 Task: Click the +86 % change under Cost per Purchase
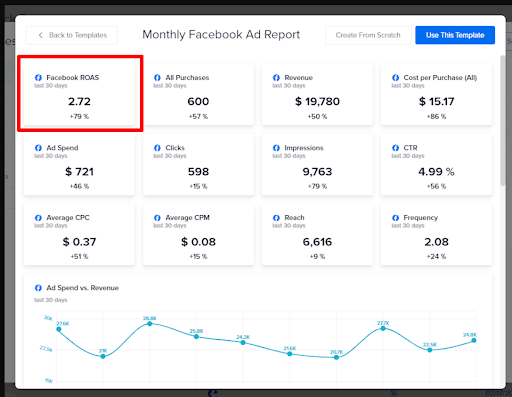(x=436, y=116)
